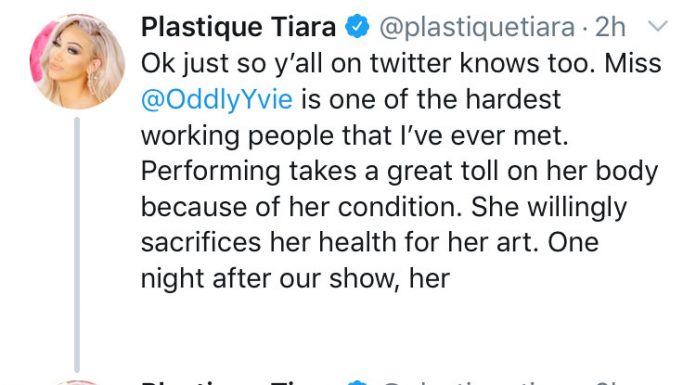Visit the @plastiquetiara handle
This screenshot has width=696, height=385.
[x=477, y=28]
